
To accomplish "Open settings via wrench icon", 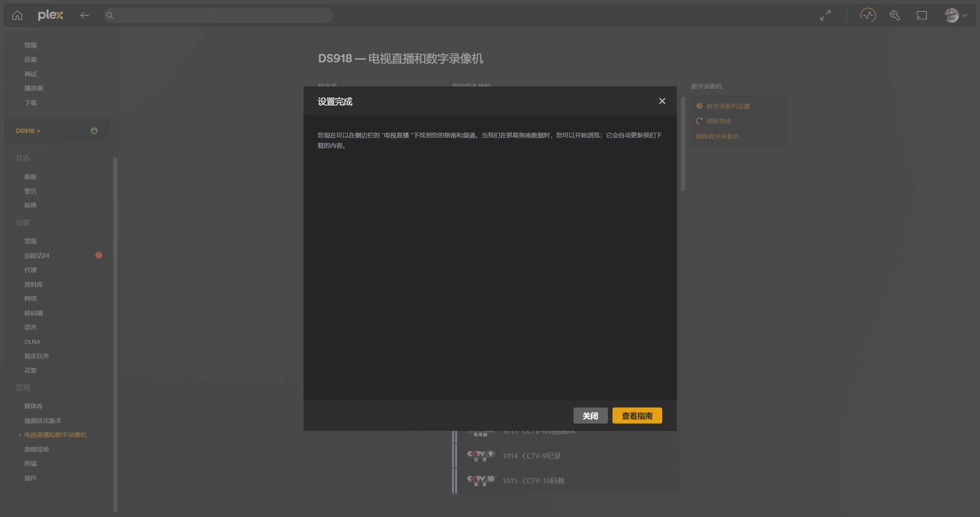I will click(x=895, y=15).
